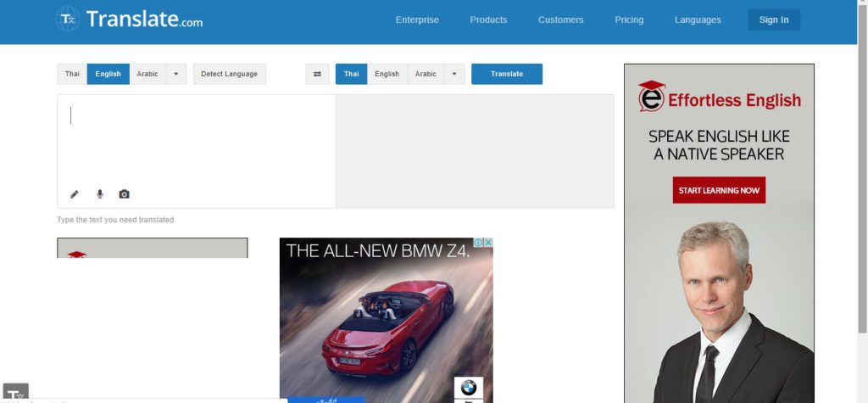Click the BMW logo in the ad
Image resolution: width=868 pixels, height=403 pixels.
click(x=468, y=388)
